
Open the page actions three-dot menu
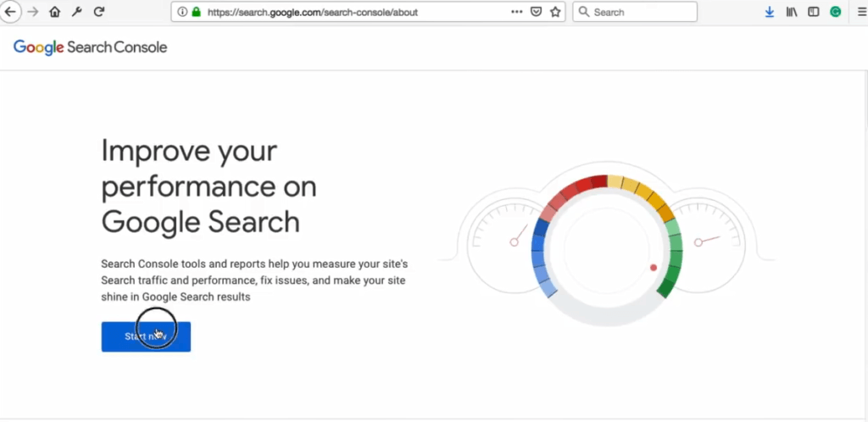point(516,12)
